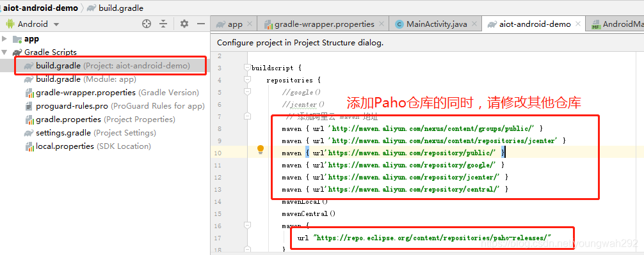Open proguard-rules.pro file in tree
Viewport: 644px width, 255px height.
tap(115, 106)
